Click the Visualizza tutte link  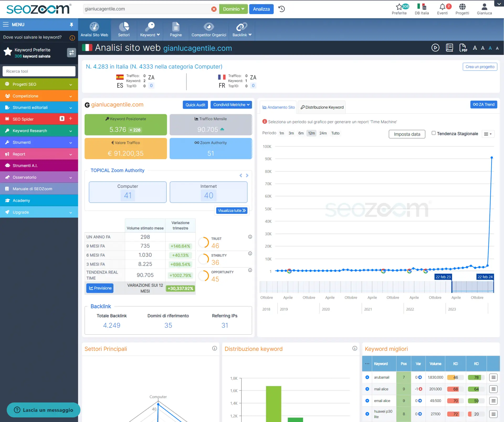pos(232,210)
